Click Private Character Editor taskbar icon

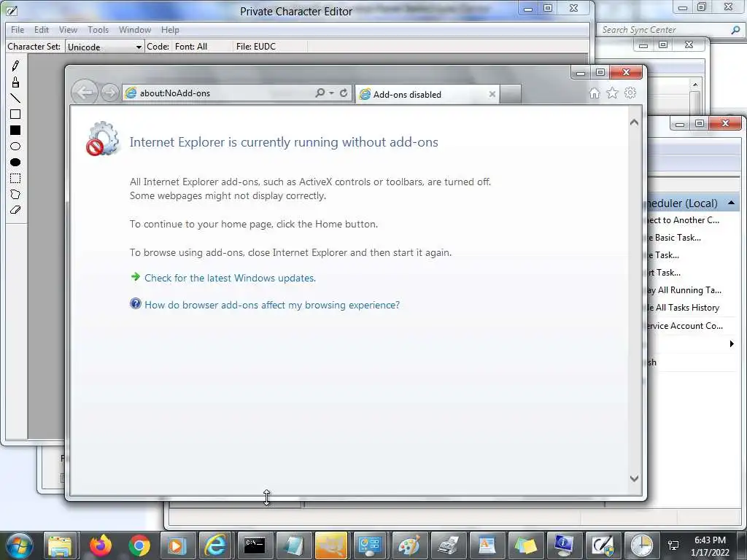coord(603,545)
